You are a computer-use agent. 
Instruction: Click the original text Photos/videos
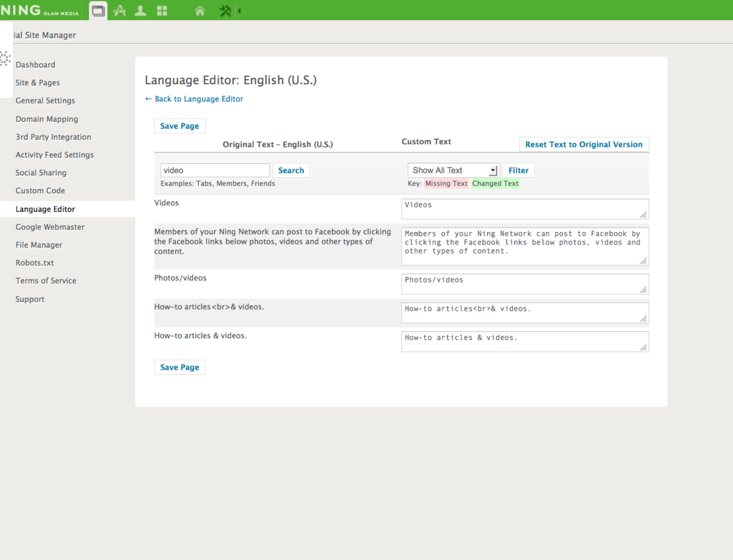click(181, 278)
